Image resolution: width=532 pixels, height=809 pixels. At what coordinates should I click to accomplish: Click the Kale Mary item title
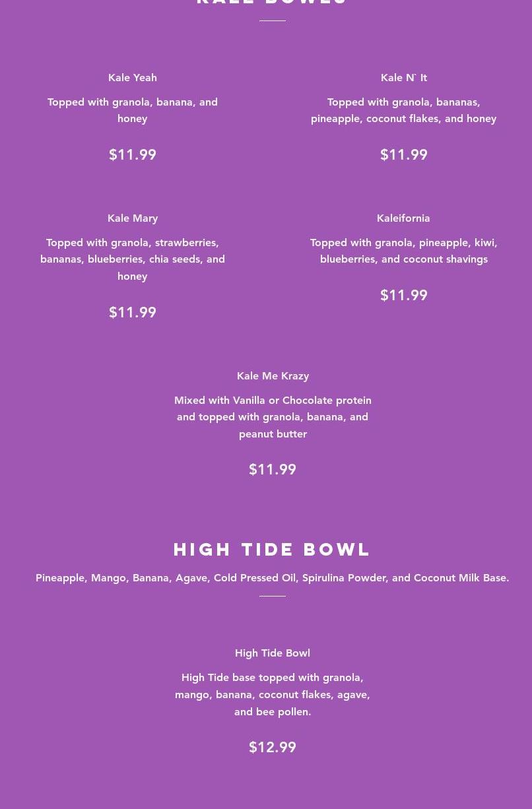[132, 218]
